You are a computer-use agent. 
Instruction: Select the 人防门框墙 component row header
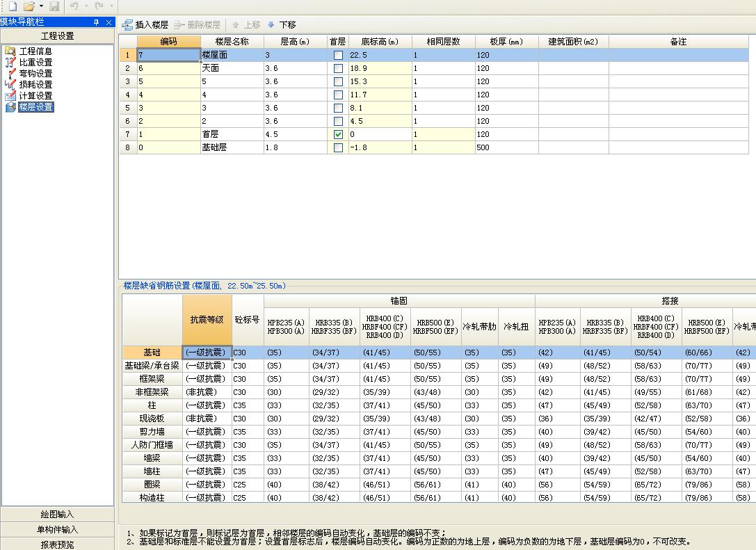point(152,445)
